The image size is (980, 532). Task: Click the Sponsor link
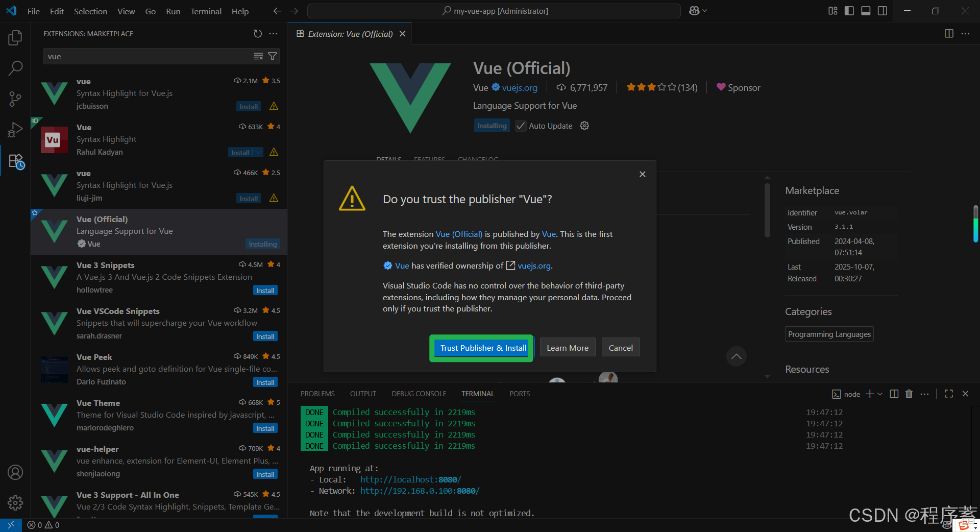coord(738,87)
